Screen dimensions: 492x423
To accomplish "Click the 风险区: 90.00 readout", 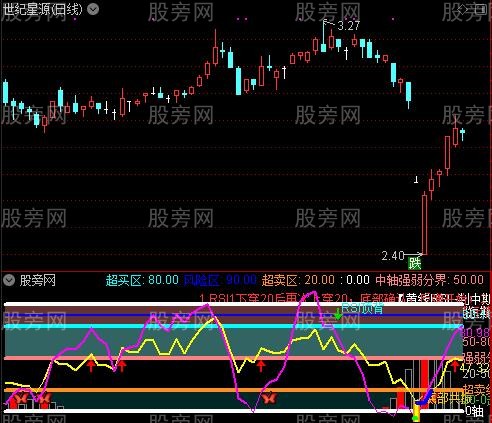I will (220, 280).
